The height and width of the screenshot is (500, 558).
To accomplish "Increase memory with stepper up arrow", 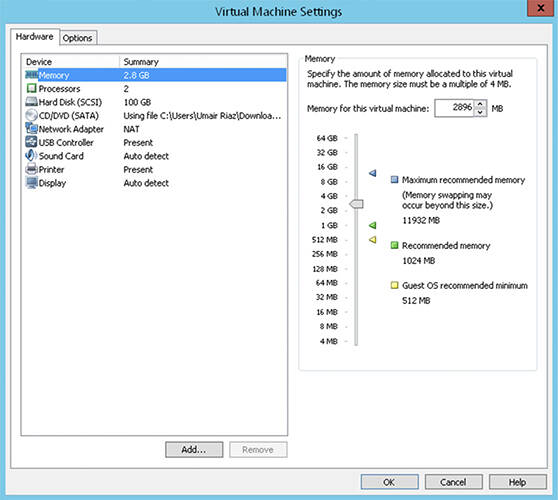I will click(480, 104).
